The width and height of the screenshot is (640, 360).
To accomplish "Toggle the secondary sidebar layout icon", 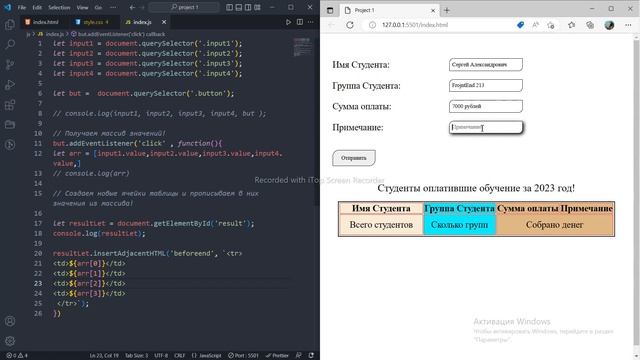I will coord(248,7).
